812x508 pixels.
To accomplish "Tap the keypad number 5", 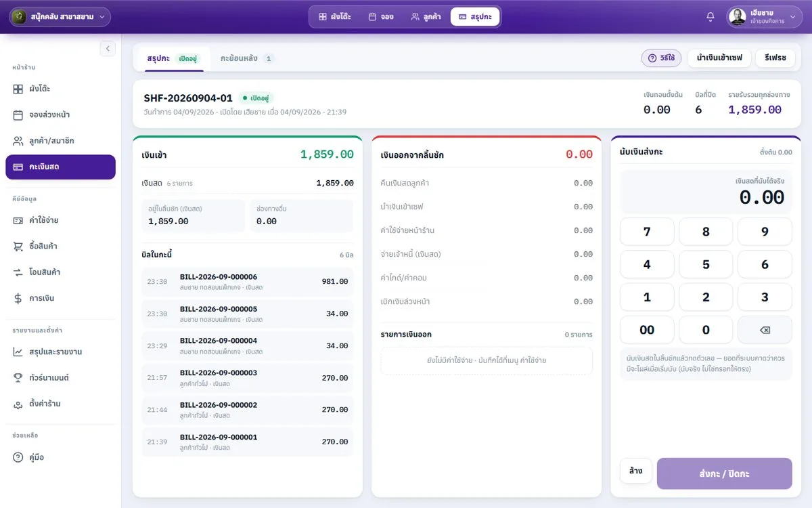I will point(706,264).
